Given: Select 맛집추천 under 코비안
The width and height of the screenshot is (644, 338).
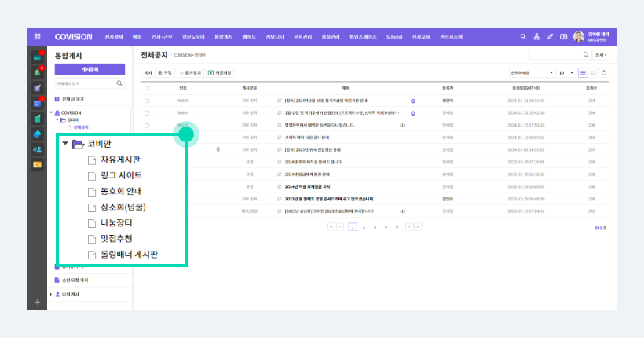Looking at the screenshot, I should [117, 238].
